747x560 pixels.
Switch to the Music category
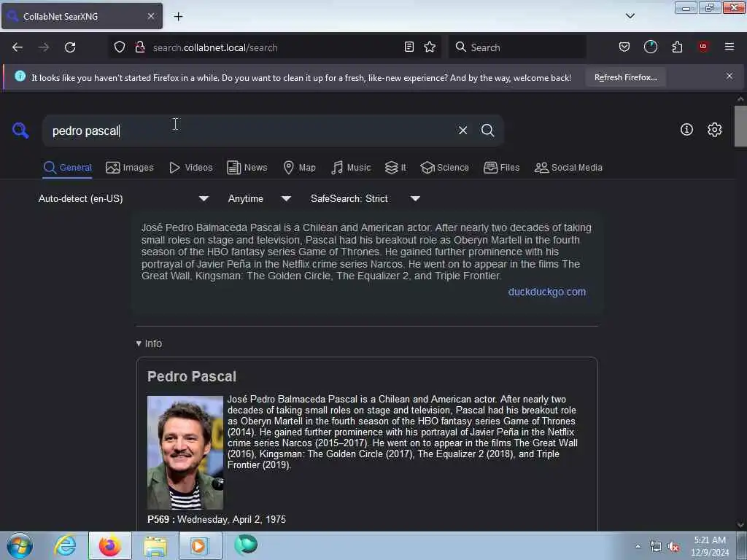pyautogui.click(x=351, y=168)
